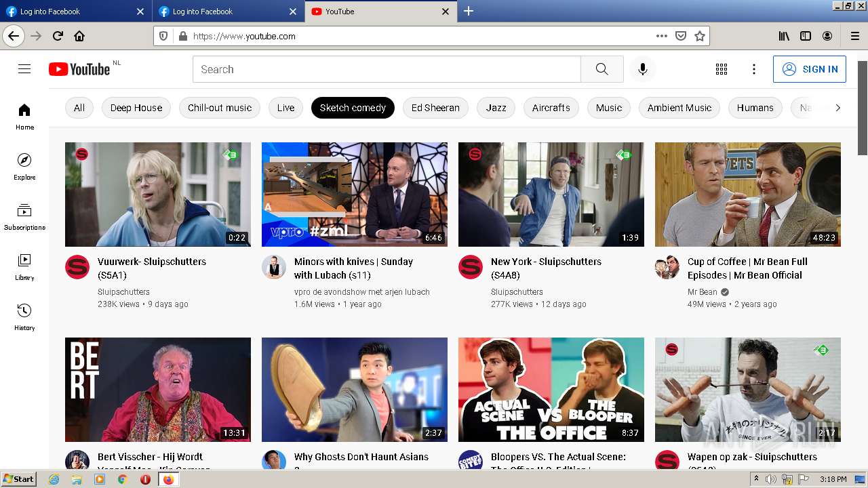The height and width of the screenshot is (488, 868).
Task: Select the Live filter chip
Action: tap(285, 108)
